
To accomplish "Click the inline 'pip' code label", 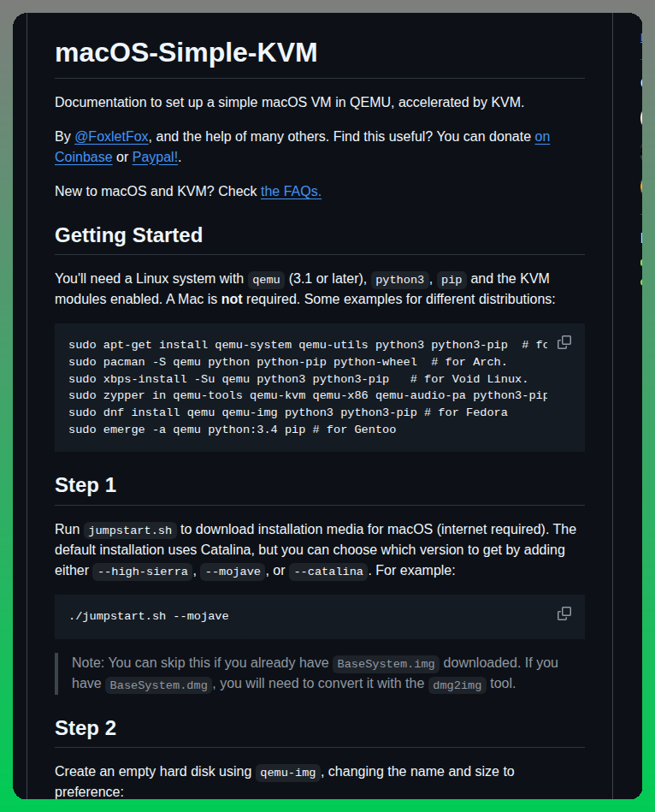I will tap(451, 280).
